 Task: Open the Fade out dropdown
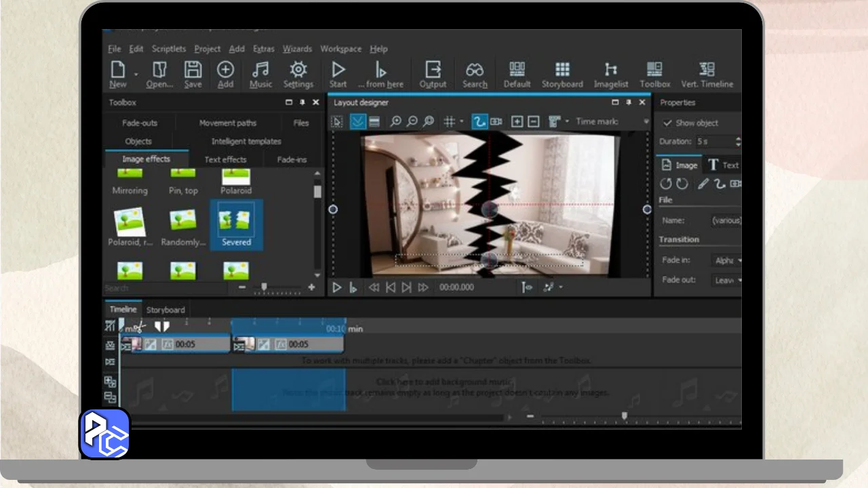(x=729, y=280)
